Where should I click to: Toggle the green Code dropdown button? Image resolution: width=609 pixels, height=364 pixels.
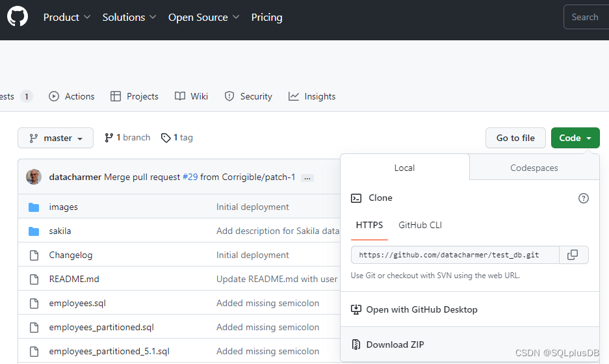(575, 138)
